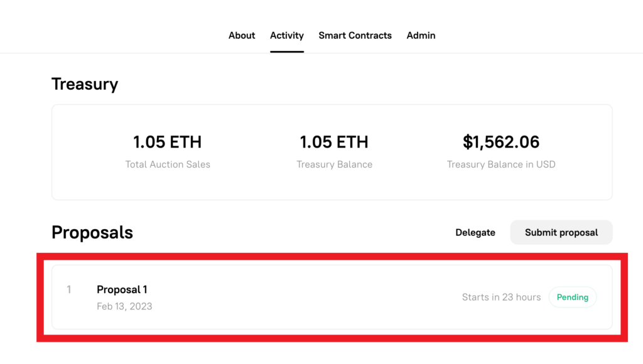The image size is (643, 364).
Task: Click the Total Auction Sales label
Action: (168, 164)
